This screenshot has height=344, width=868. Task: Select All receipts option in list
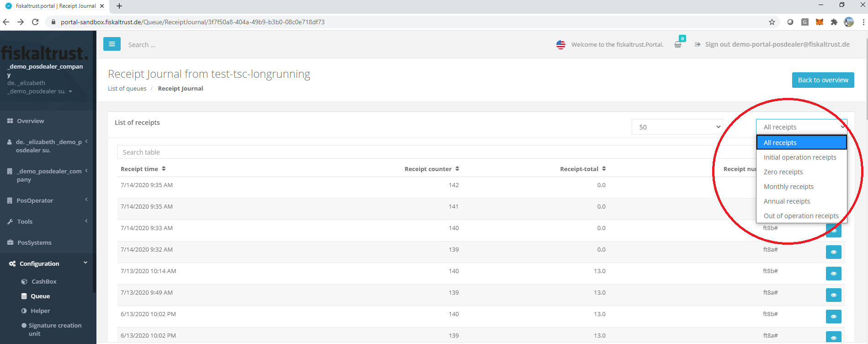802,142
